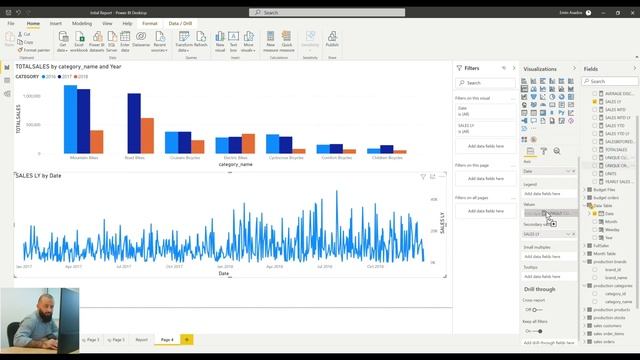Toggle the Cross-report switch

537,310
